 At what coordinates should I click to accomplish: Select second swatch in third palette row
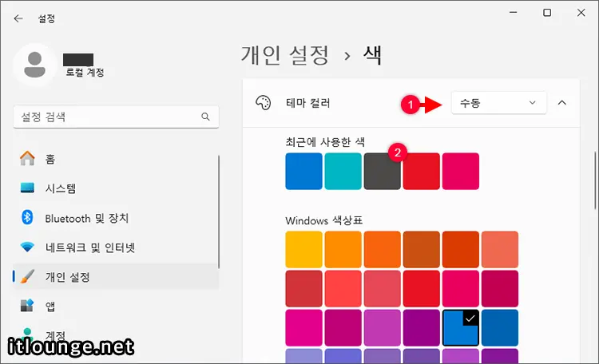[343, 328]
